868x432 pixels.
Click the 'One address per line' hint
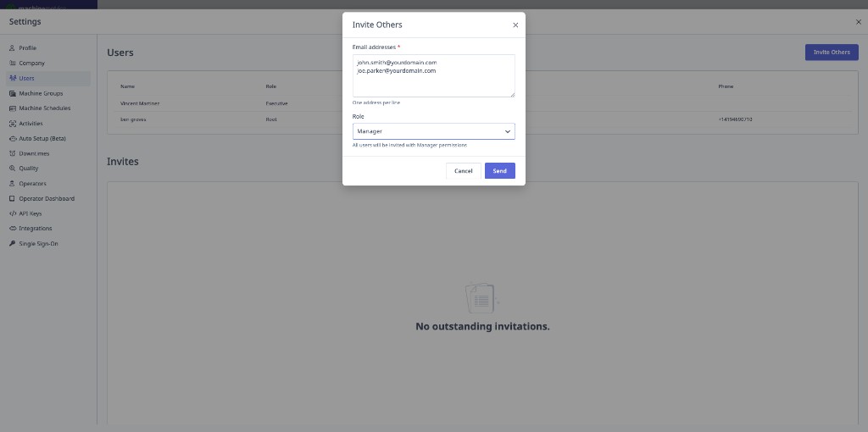click(376, 102)
